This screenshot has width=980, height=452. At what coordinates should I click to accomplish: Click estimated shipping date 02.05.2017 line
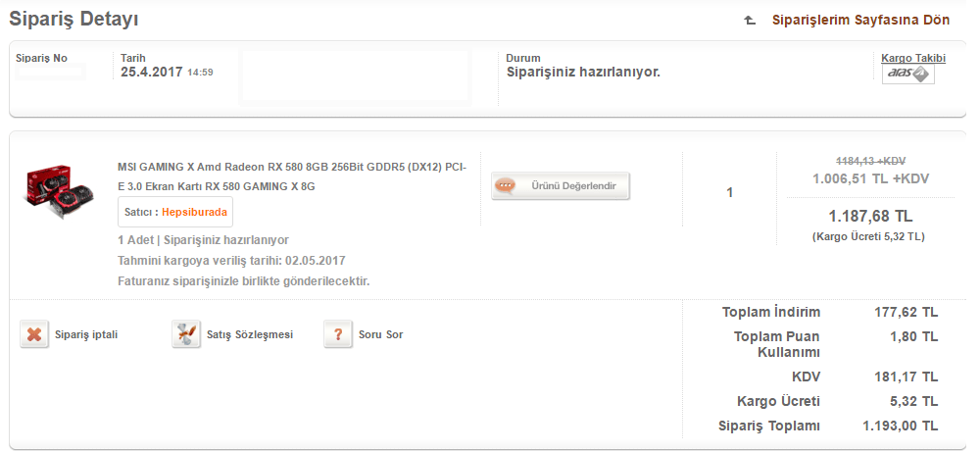[x=231, y=260]
